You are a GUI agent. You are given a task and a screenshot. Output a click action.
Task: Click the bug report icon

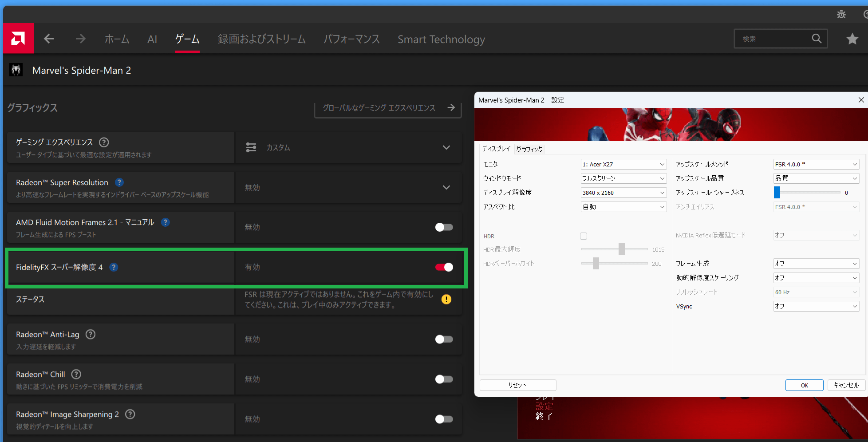[x=841, y=14]
